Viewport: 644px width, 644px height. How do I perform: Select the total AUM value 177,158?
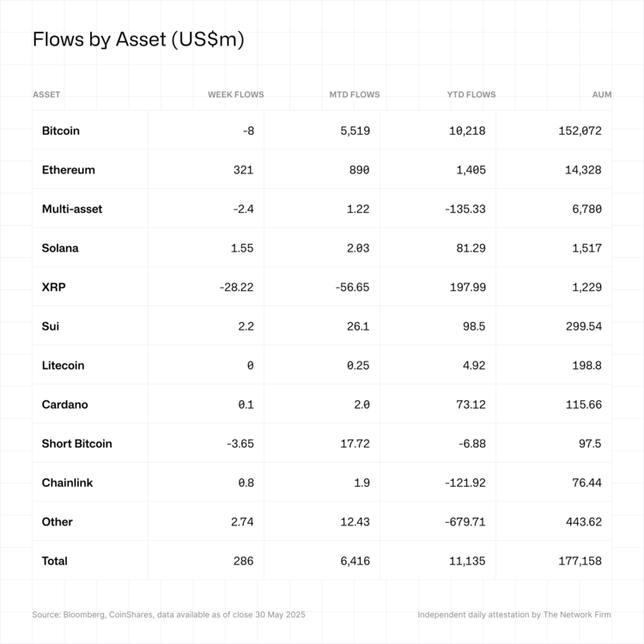[x=580, y=561]
